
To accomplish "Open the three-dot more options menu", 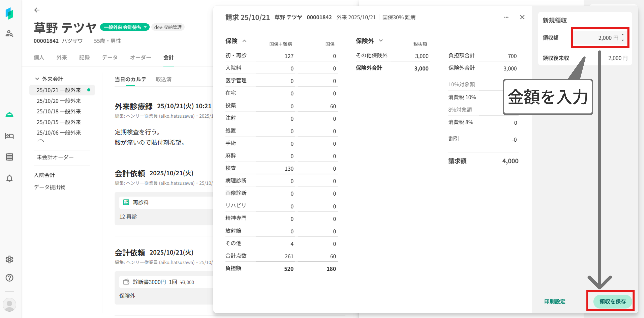I will (506, 17).
